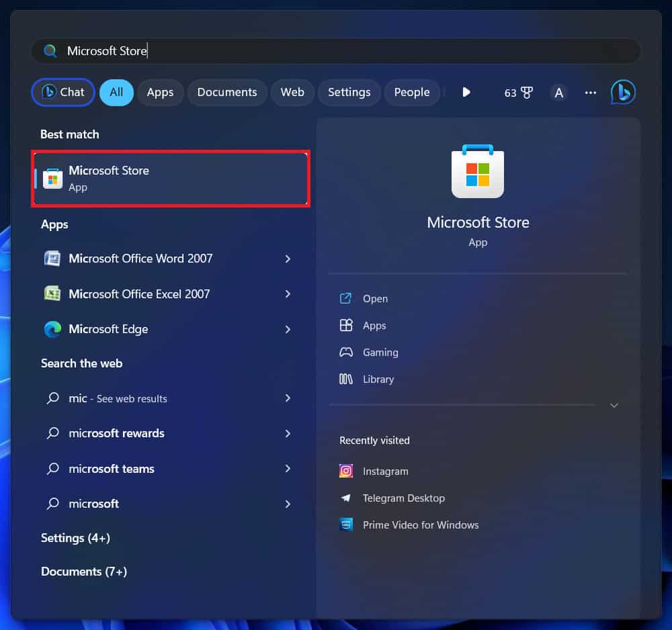Click the account avatar labeled A
This screenshot has height=630, width=672.
(558, 93)
